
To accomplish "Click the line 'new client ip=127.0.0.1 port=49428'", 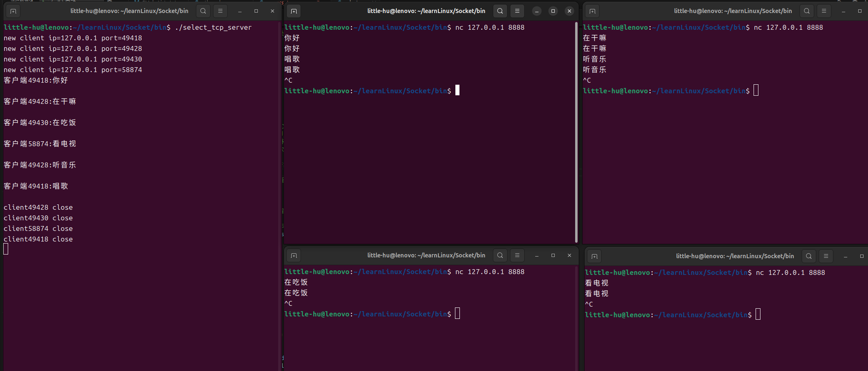I will tap(73, 48).
